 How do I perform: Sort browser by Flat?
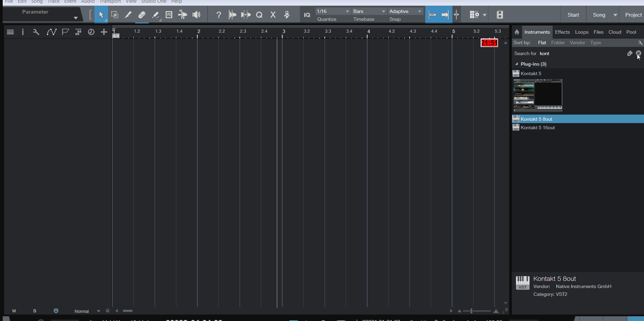[542, 43]
